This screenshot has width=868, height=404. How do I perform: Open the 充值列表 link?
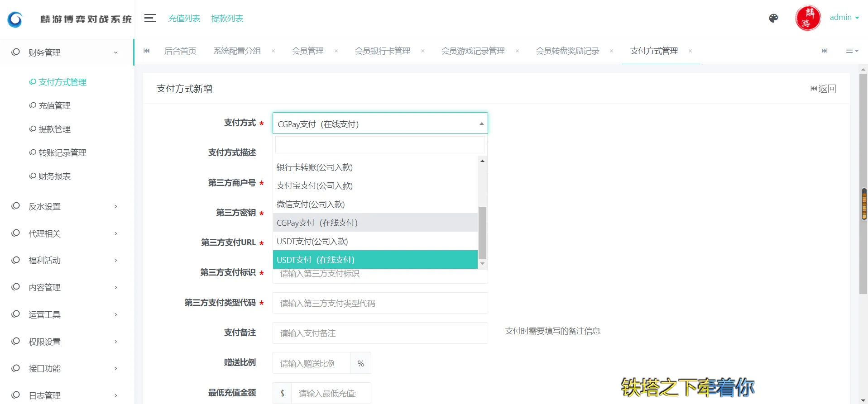coord(184,19)
